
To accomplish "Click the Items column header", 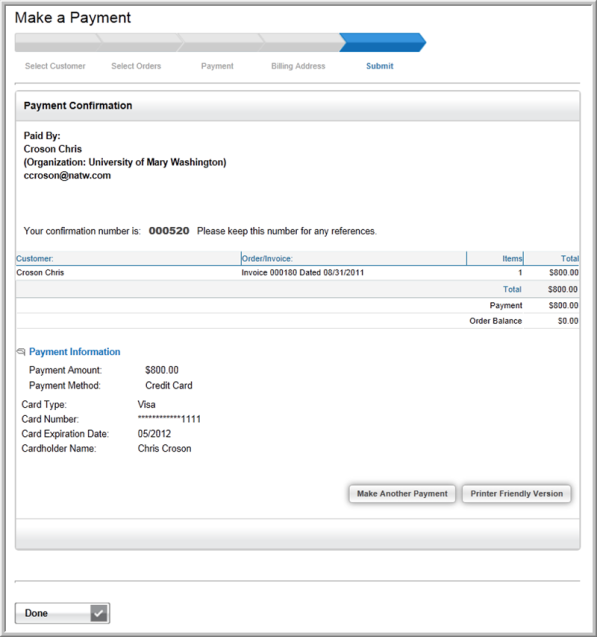I will 512,258.
